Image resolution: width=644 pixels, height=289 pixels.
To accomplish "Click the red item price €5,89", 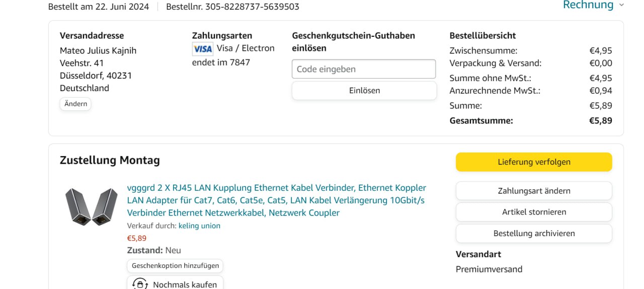I will [137, 238].
